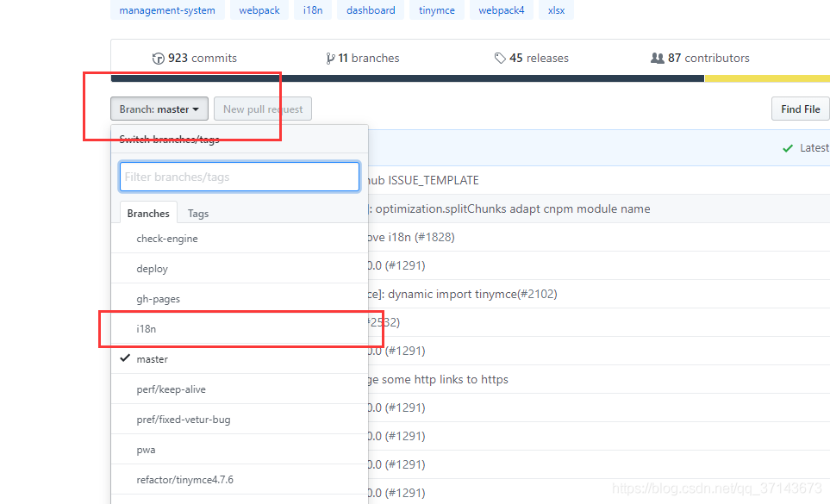Viewport: 830px width, 504px height.
Task: Open the webpack4 topic tag
Action: (502, 10)
